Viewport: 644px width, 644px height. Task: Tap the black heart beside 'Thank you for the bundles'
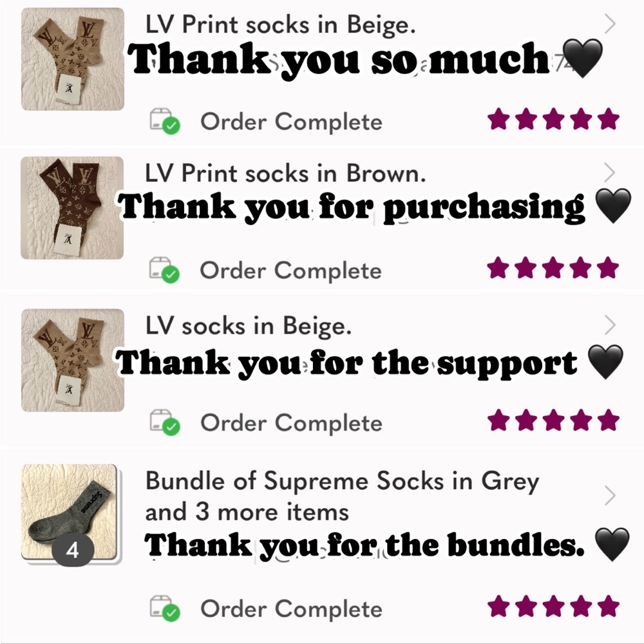coord(608,545)
